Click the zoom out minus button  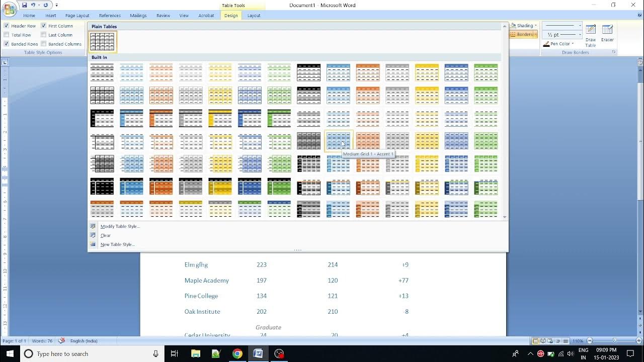(x=590, y=341)
